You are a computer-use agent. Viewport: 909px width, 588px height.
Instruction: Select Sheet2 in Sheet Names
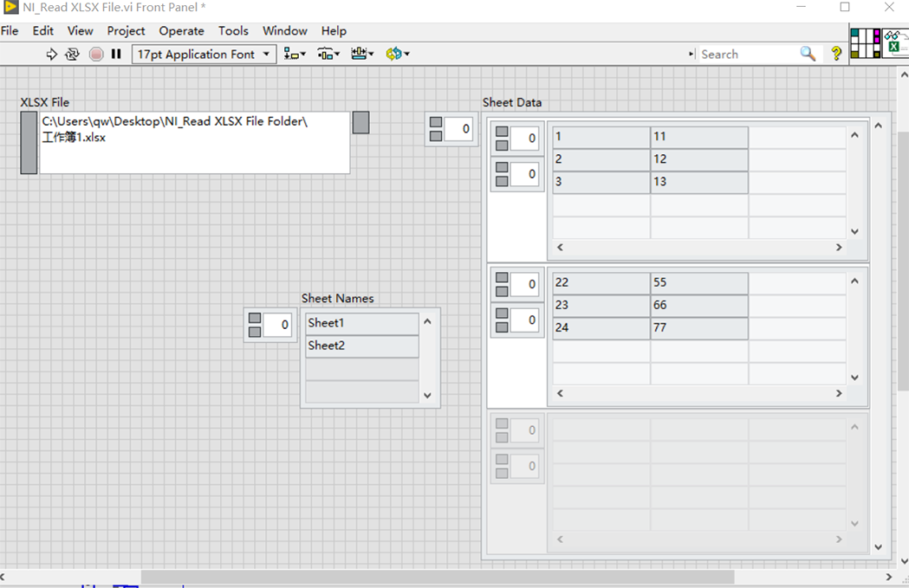(x=361, y=346)
